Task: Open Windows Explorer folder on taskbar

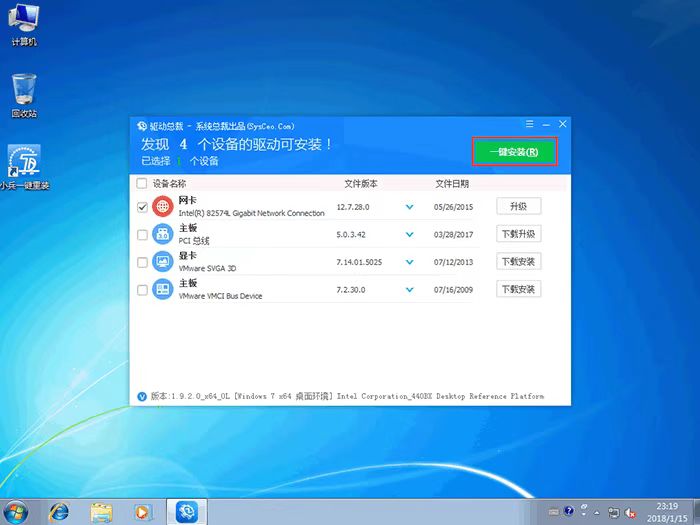Action: click(x=101, y=512)
